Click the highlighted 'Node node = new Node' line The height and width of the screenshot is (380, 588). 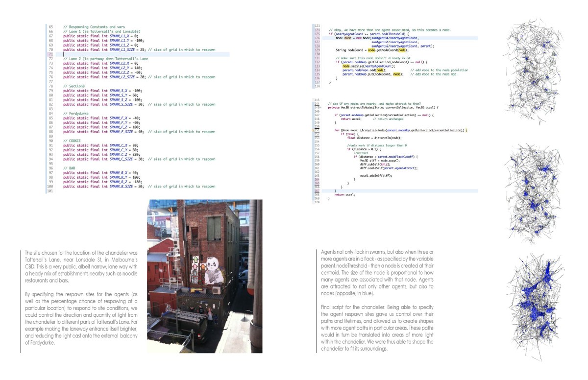tap(377, 38)
